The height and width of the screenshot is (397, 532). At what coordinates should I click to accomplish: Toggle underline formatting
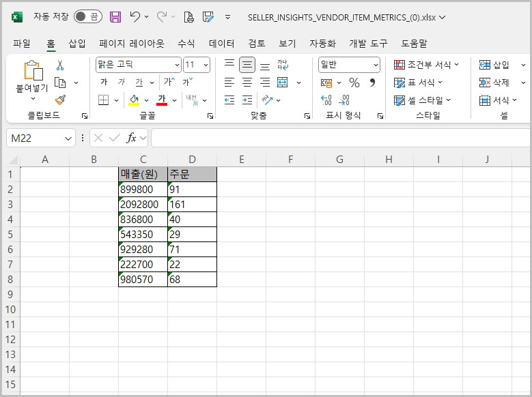139,82
